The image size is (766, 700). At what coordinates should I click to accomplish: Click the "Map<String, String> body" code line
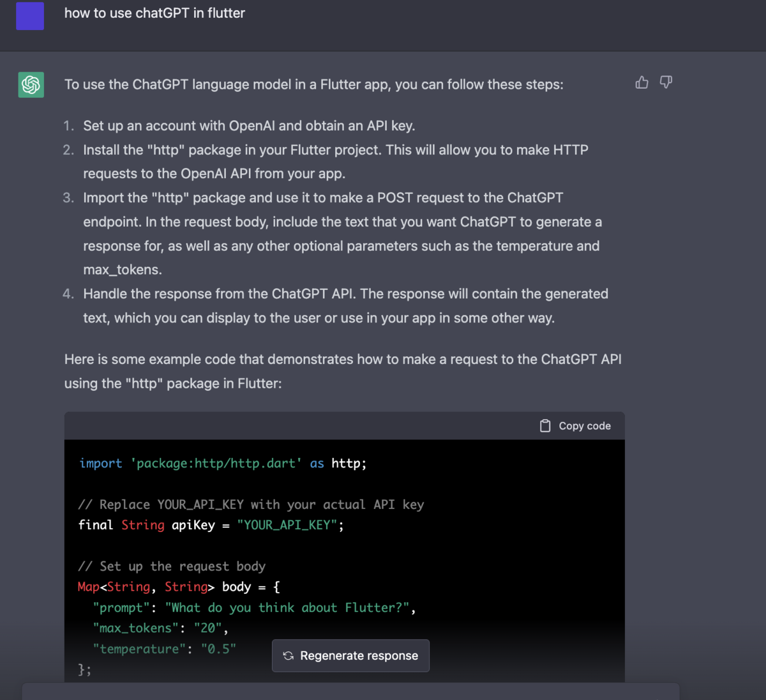(179, 587)
